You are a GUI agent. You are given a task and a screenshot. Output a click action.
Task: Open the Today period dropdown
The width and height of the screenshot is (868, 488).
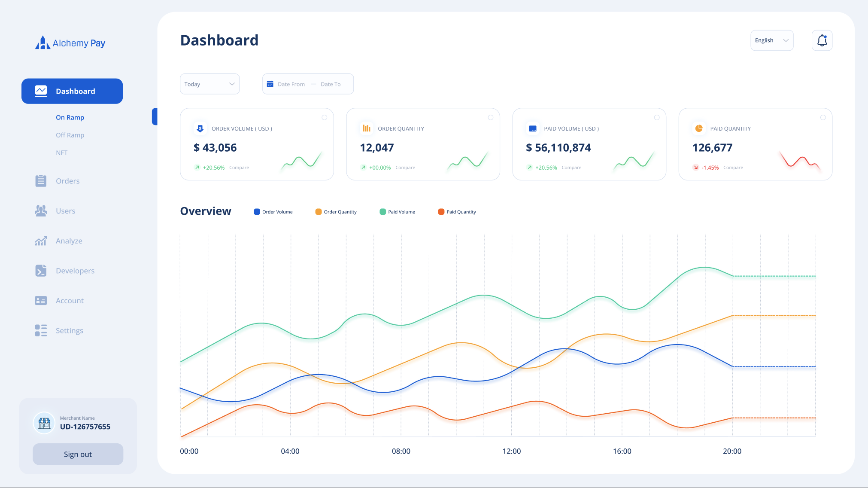tap(209, 84)
